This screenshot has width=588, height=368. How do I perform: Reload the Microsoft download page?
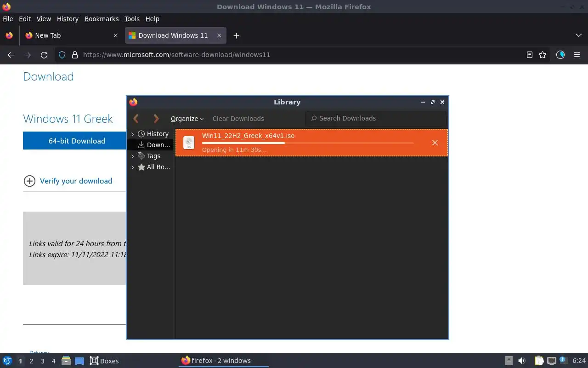pos(44,55)
